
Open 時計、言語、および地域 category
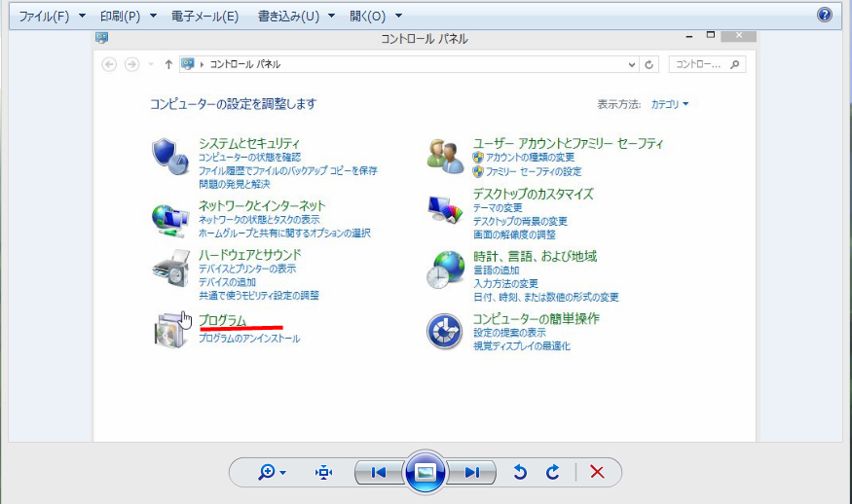tap(535, 256)
